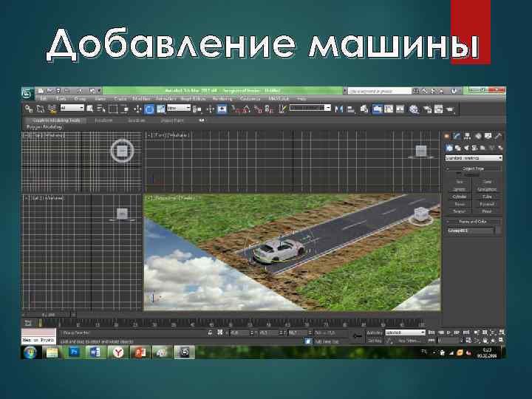This screenshot has width=532, height=399.
Task: Open the Windows Start button
Action: tap(30, 353)
